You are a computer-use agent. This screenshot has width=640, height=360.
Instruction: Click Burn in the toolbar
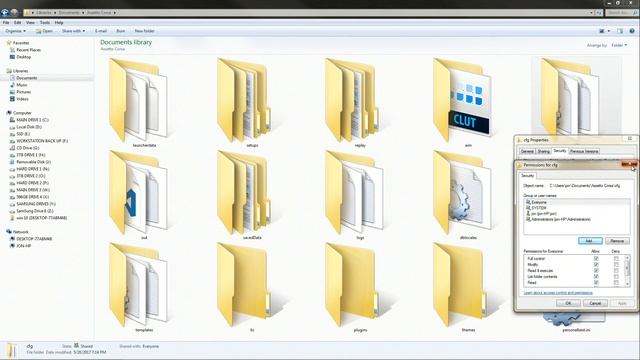click(121, 31)
